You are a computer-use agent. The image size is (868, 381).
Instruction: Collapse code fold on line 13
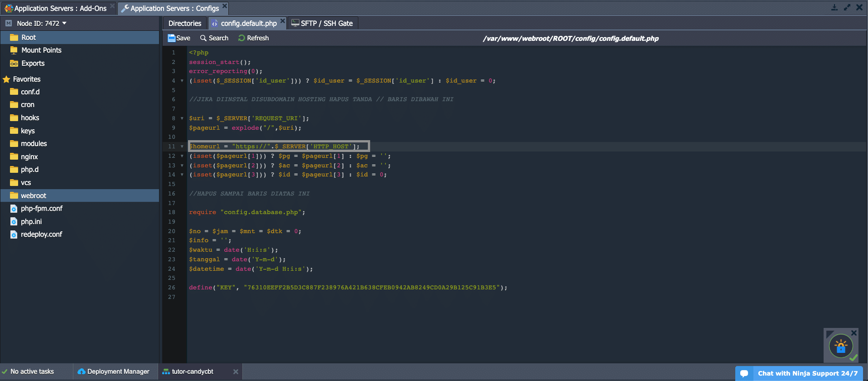[182, 166]
